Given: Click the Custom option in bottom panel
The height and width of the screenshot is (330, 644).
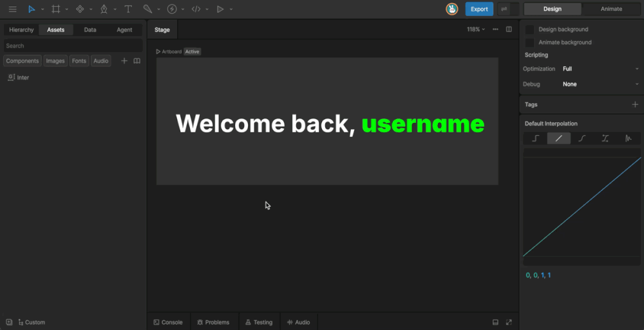Looking at the screenshot, I should (32, 322).
